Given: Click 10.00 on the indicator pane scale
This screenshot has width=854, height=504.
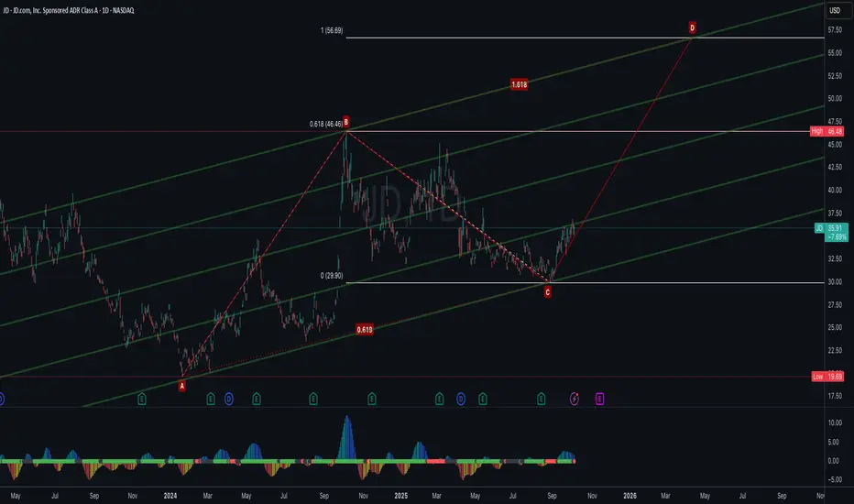Looking at the screenshot, I should (x=835, y=422).
